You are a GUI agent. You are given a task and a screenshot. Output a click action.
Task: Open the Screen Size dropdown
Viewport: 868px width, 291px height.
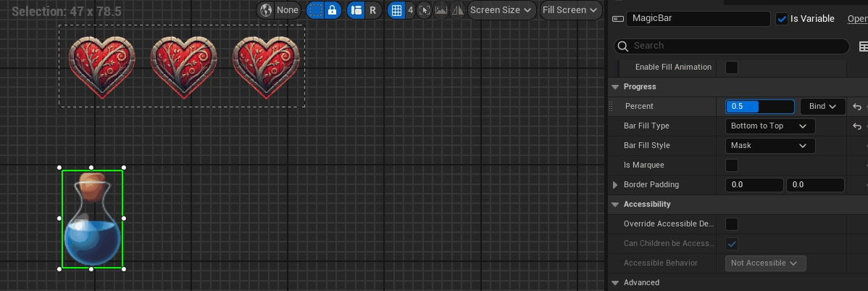(501, 10)
